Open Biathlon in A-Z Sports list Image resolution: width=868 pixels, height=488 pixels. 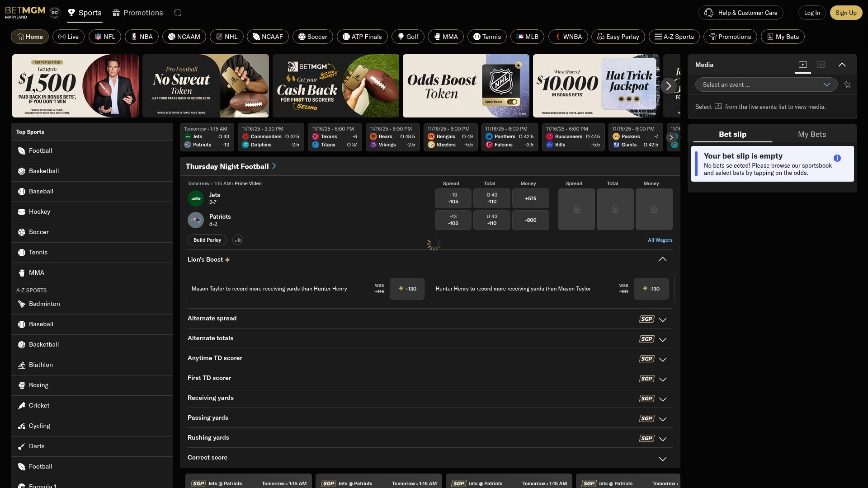point(92,365)
